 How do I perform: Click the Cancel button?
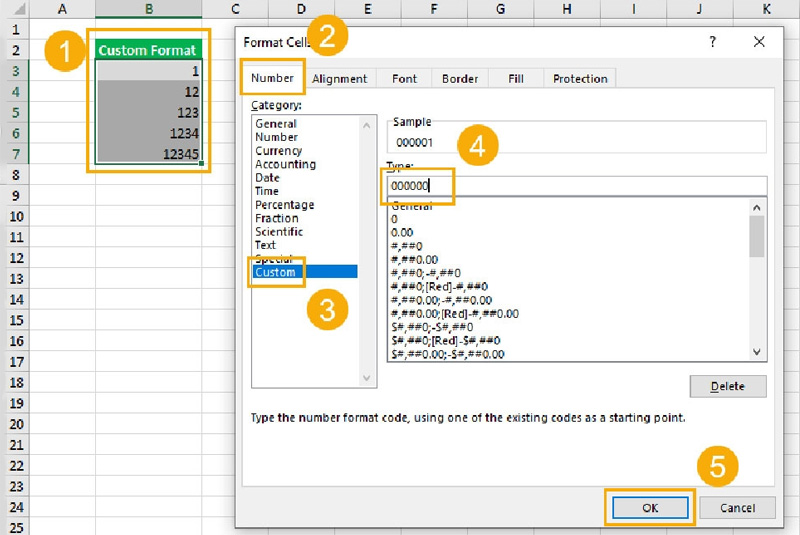[737, 508]
